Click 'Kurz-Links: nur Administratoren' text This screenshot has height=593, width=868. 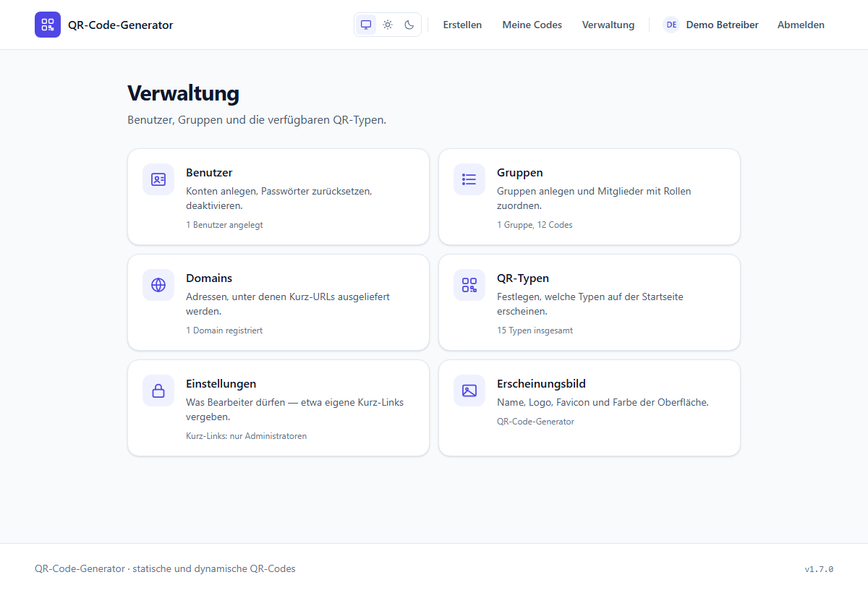[246, 436]
